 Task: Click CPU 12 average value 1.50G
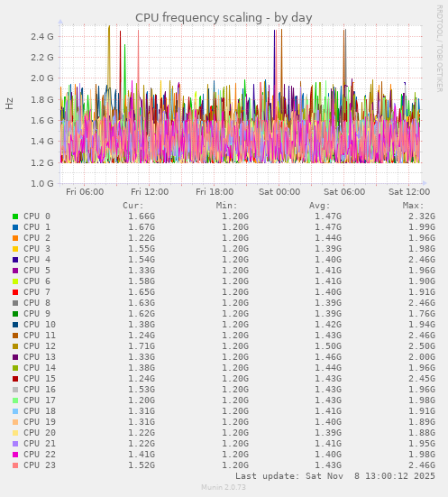pyautogui.click(x=328, y=346)
